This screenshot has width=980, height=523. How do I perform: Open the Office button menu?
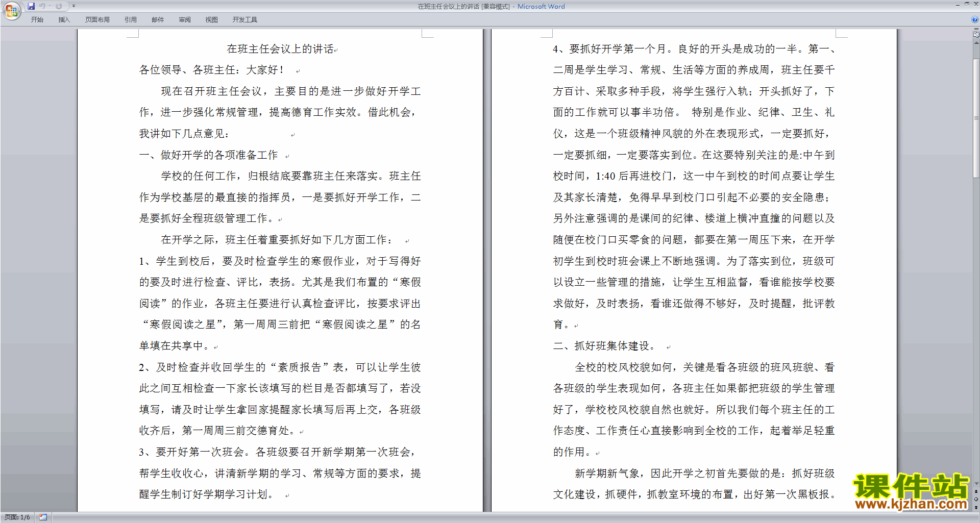[11, 10]
